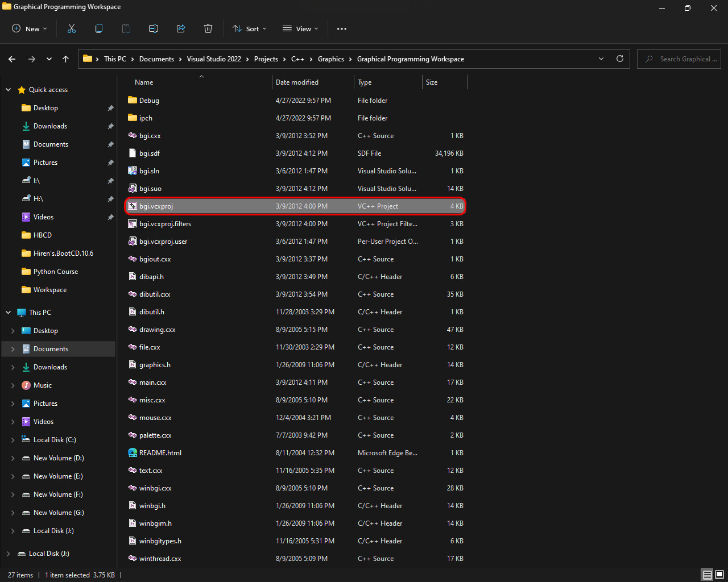The image size is (728, 582).
Task: Select the main.cxx file
Action: (x=295, y=383)
